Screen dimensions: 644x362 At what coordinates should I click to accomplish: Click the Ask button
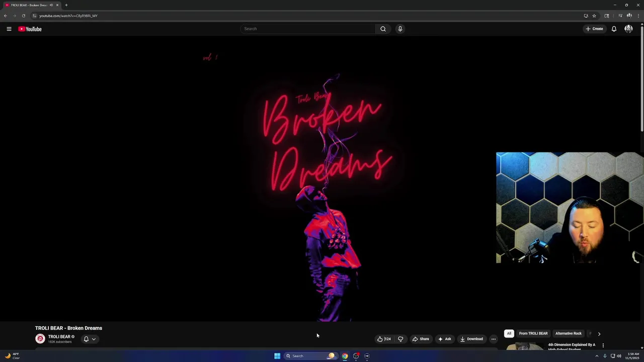click(445, 339)
